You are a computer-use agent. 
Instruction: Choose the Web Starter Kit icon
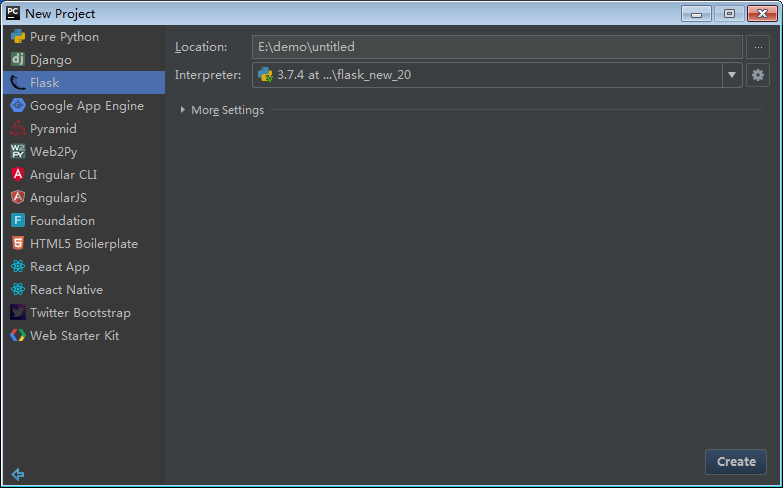tap(18, 335)
